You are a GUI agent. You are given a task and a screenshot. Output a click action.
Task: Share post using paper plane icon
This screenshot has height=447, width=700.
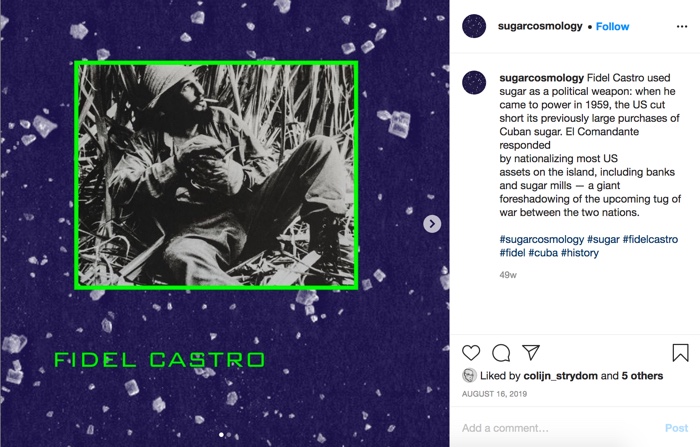point(531,352)
